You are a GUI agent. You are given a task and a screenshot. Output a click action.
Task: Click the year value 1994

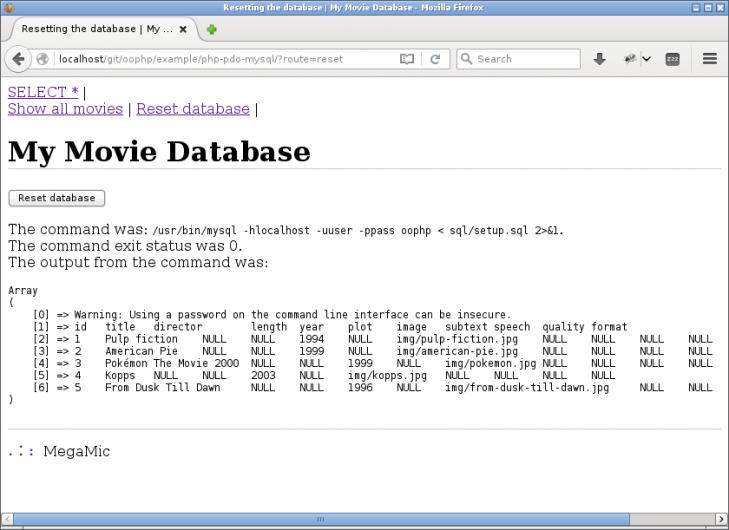tap(311, 339)
